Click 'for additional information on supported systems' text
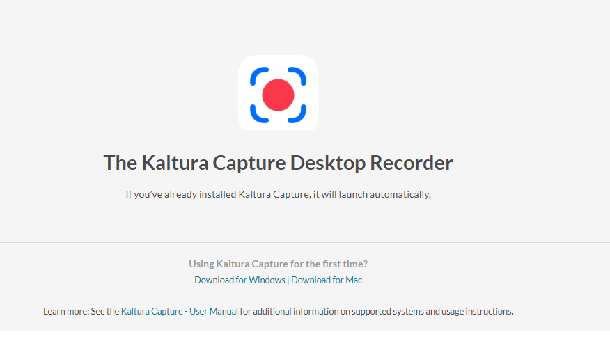The width and height of the screenshot is (610, 364). point(332,312)
